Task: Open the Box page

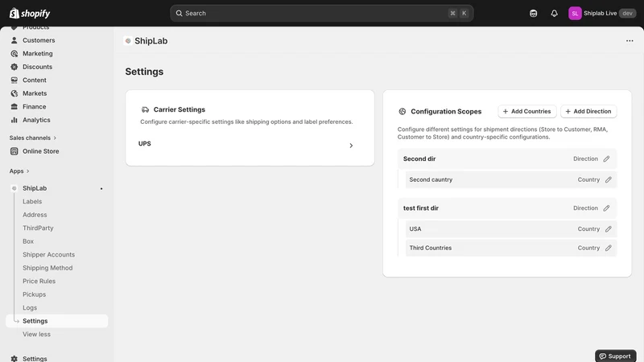Action: [28, 241]
